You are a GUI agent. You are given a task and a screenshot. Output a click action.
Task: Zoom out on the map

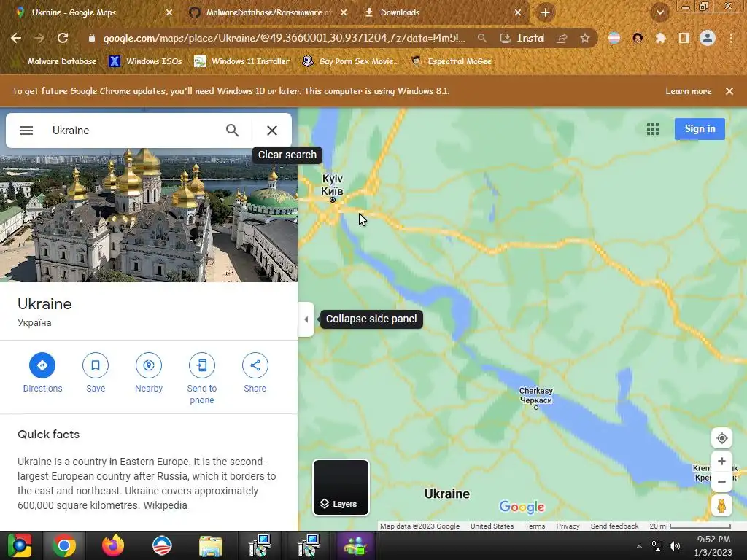(x=721, y=481)
